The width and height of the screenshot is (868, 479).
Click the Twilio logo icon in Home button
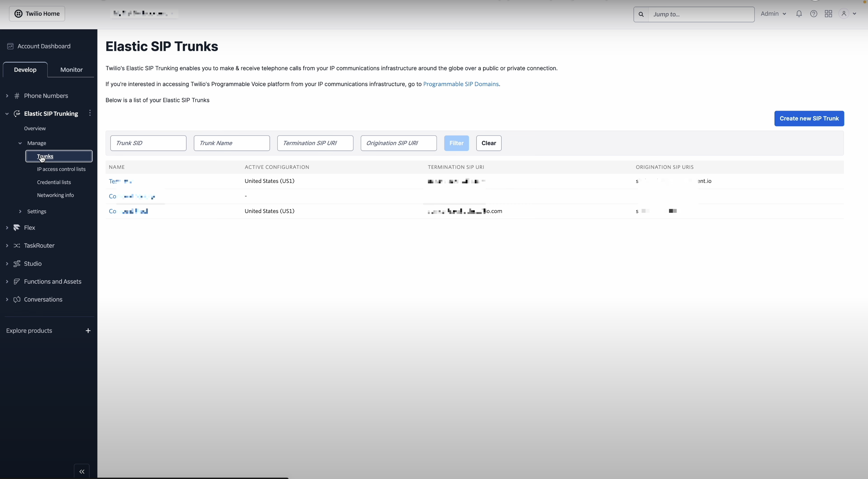[19, 14]
